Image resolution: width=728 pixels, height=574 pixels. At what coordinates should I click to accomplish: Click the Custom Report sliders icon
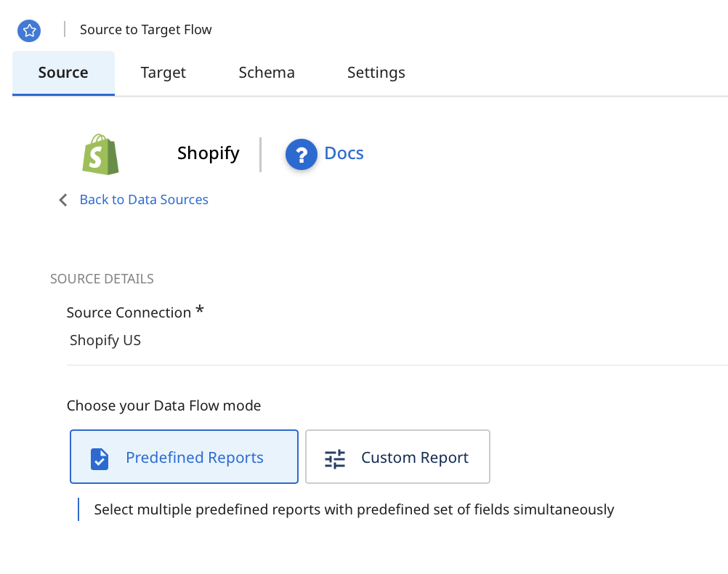(x=335, y=458)
